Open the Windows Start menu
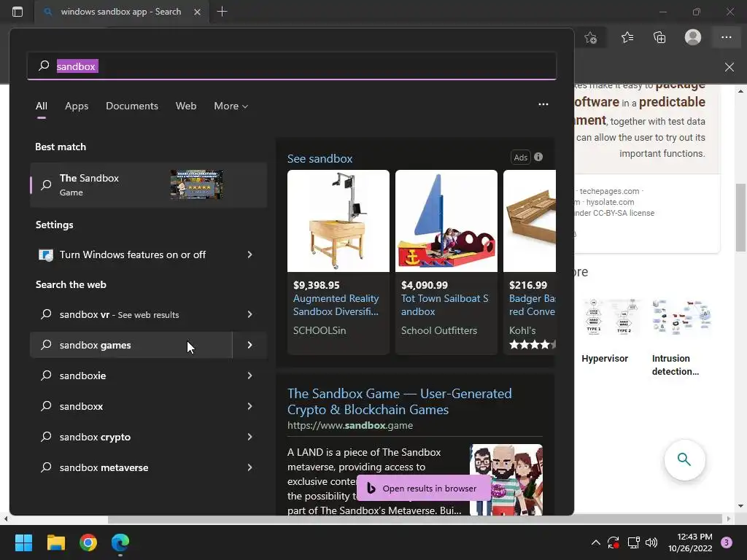 (23, 542)
